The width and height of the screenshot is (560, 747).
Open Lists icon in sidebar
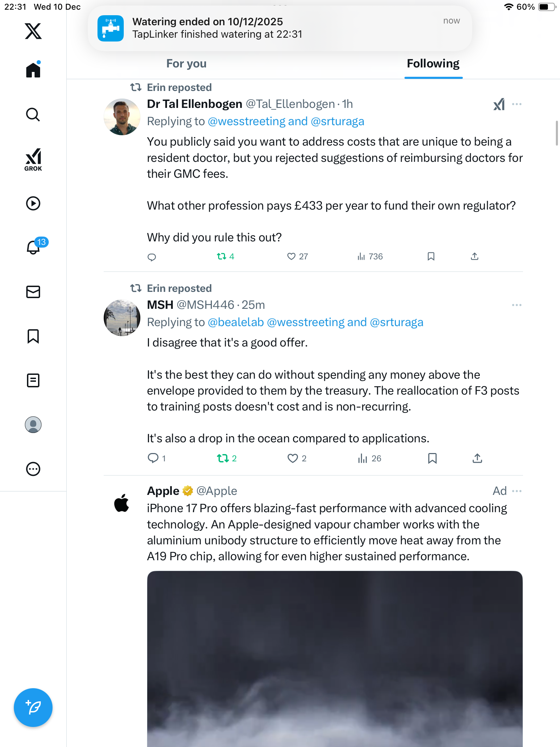(x=33, y=380)
